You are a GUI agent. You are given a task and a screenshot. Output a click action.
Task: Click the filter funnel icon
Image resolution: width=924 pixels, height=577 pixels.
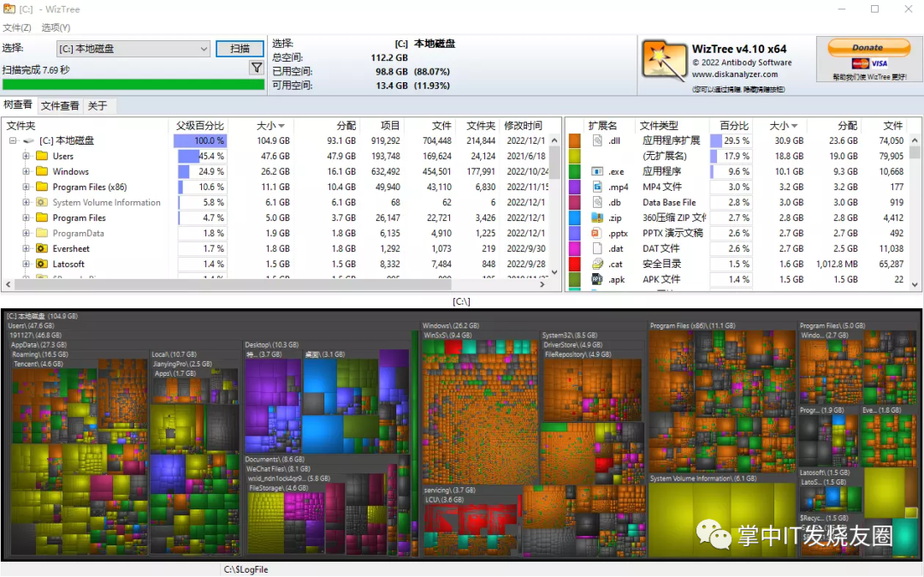257,68
